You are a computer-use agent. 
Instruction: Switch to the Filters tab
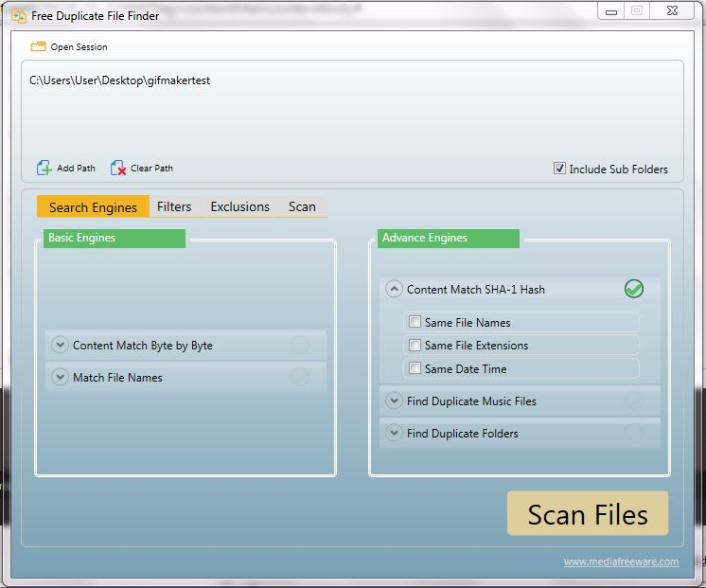point(174,206)
